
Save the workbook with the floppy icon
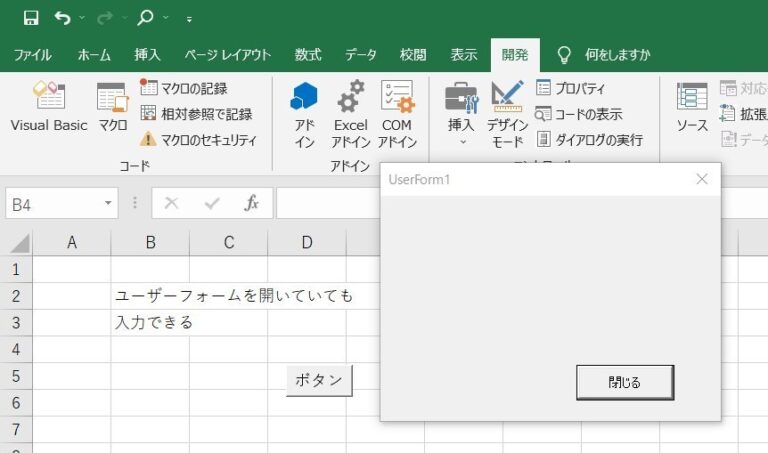31,18
